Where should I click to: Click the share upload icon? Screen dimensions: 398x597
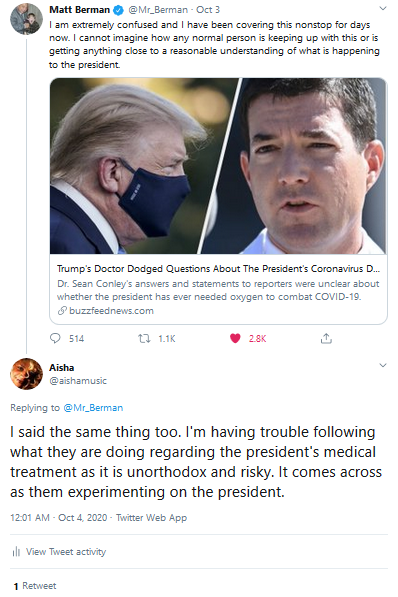[326, 338]
